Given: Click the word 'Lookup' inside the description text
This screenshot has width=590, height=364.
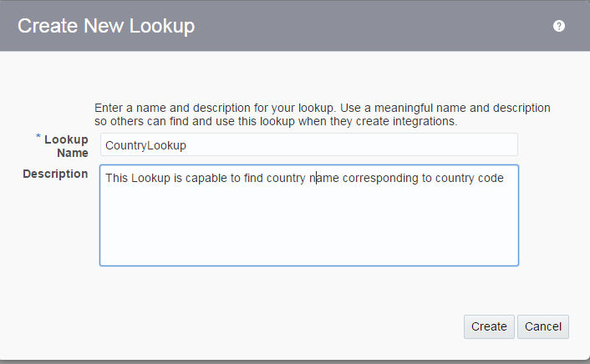Looking at the screenshot, I should coord(150,178).
